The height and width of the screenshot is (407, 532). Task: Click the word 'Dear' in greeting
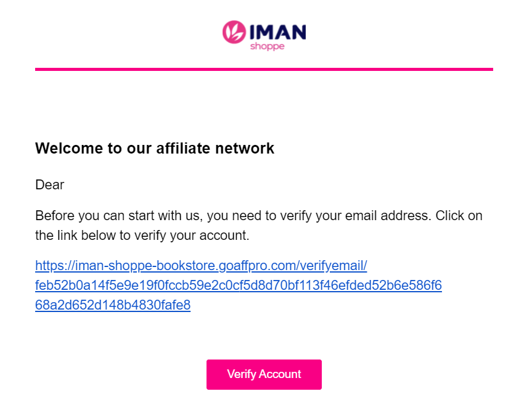pyautogui.click(x=49, y=185)
